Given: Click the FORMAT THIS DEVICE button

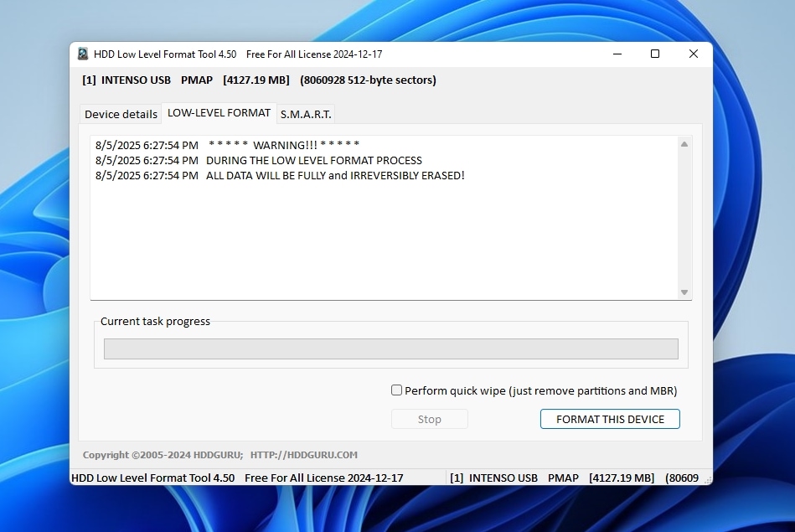Looking at the screenshot, I should pyautogui.click(x=610, y=419).
